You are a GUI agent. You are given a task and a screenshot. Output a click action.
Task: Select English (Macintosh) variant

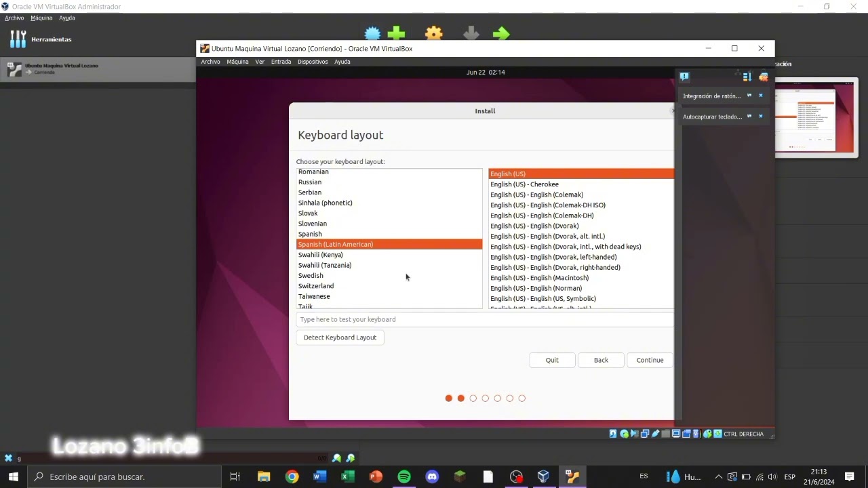581,278
